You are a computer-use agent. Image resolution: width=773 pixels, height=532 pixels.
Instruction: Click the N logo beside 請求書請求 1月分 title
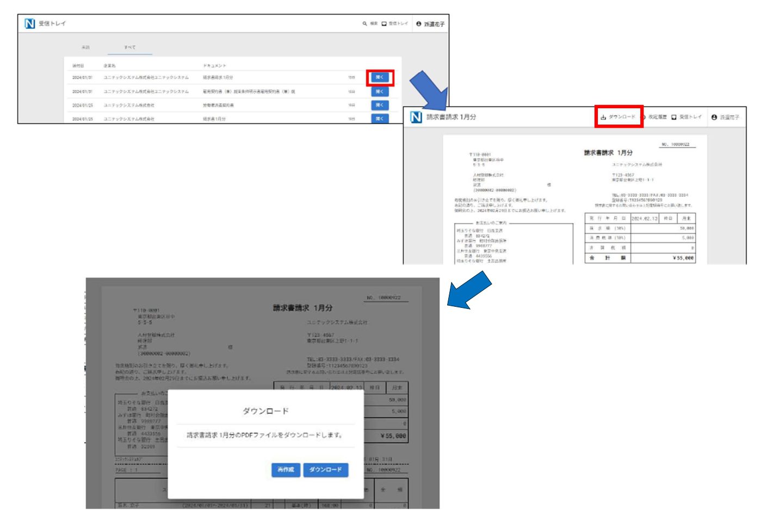416,117
